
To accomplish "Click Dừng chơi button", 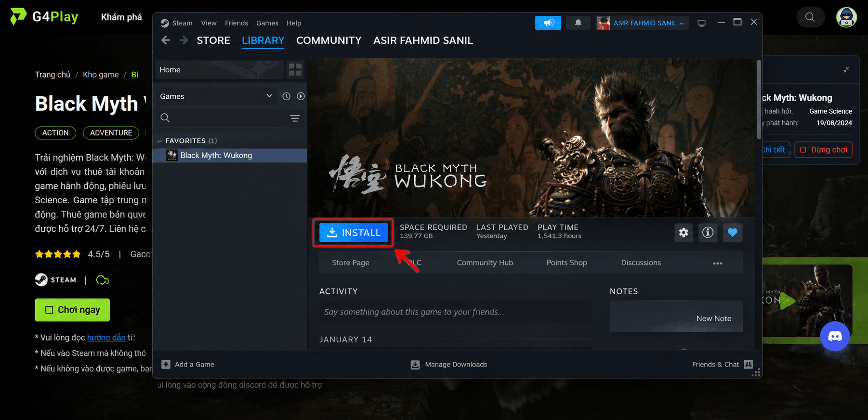I will tap(824, 150).
